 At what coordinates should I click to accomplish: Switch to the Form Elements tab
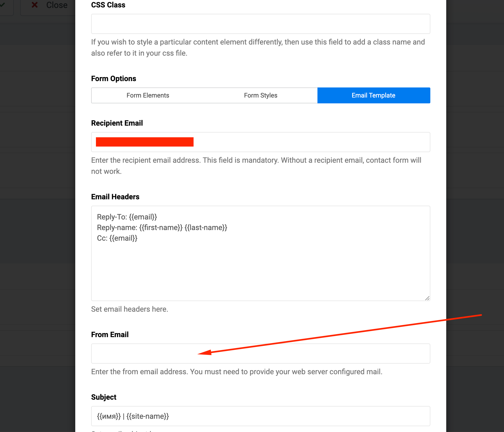tap(148, 95)
